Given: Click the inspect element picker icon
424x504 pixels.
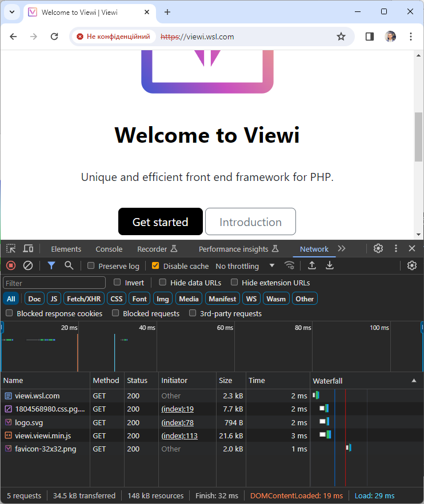Looking at the screenshot, I should [x=11, y=248].
